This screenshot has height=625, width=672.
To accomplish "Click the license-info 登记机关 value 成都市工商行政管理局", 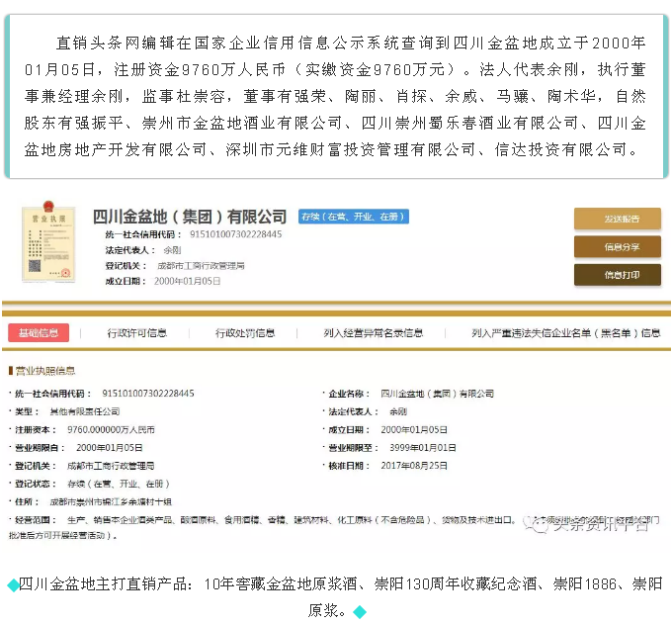I will pyautogui.click(x=111, y=466).
